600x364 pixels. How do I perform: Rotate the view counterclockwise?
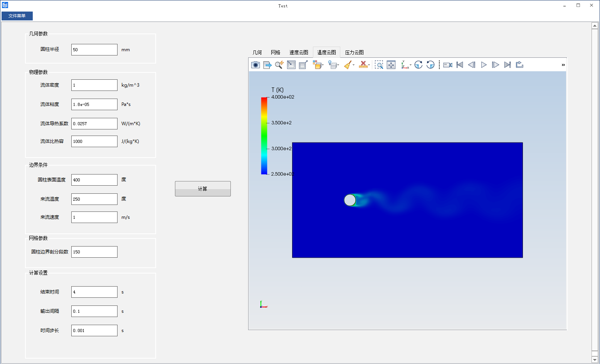click(x=430, y=65)
